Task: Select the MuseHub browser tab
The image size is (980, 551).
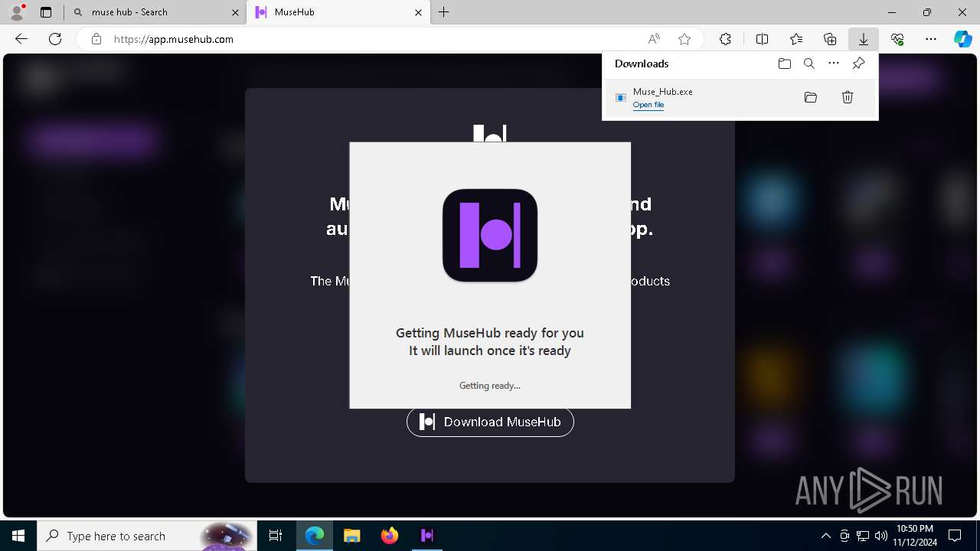Action: click(x=338, y=12)
